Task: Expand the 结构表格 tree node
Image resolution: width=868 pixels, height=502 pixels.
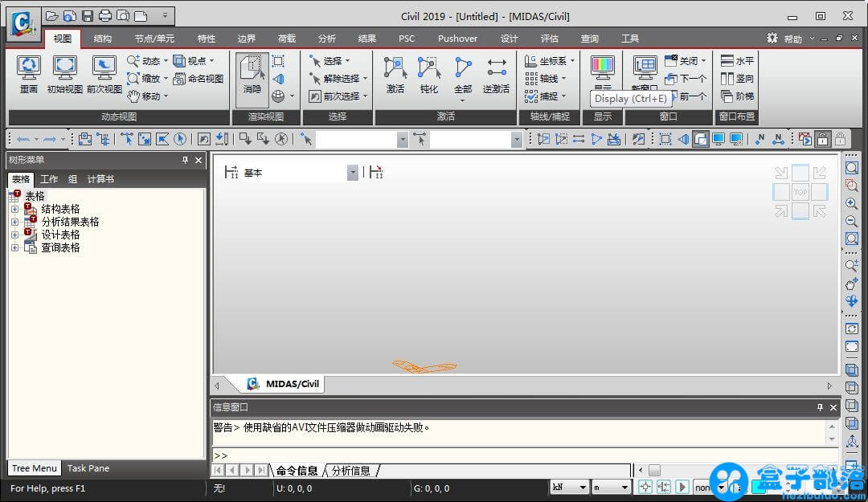Action: 14,209
